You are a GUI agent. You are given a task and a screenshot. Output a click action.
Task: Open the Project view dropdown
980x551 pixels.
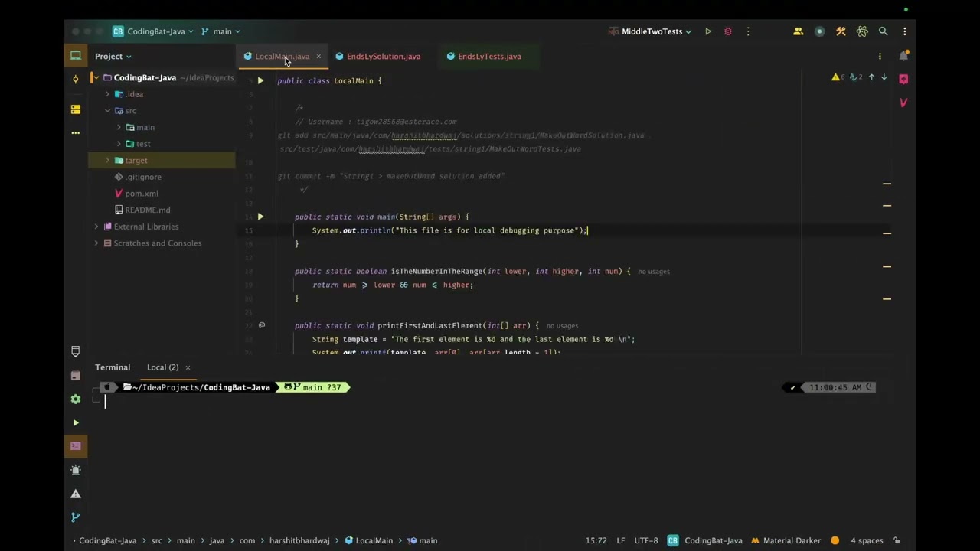113,56
